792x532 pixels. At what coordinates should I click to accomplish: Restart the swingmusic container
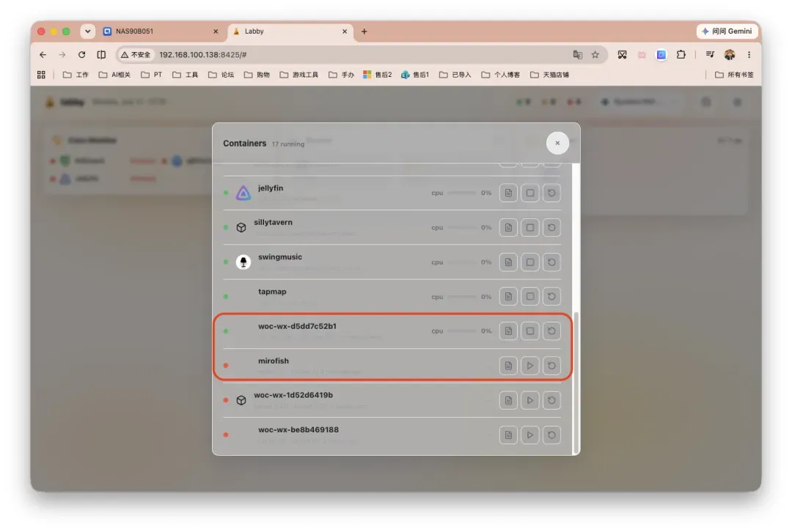point(551,262)
